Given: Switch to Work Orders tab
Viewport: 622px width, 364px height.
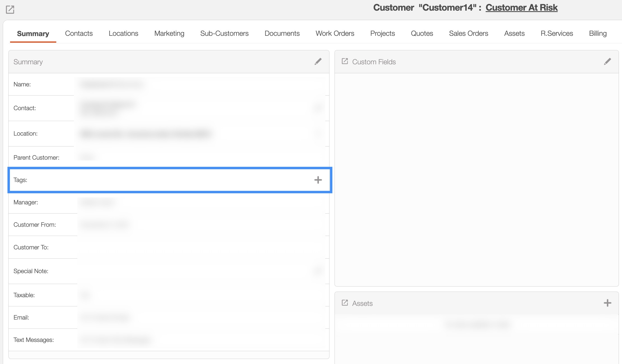Looking at the screenshot, I should click(335, 33).
